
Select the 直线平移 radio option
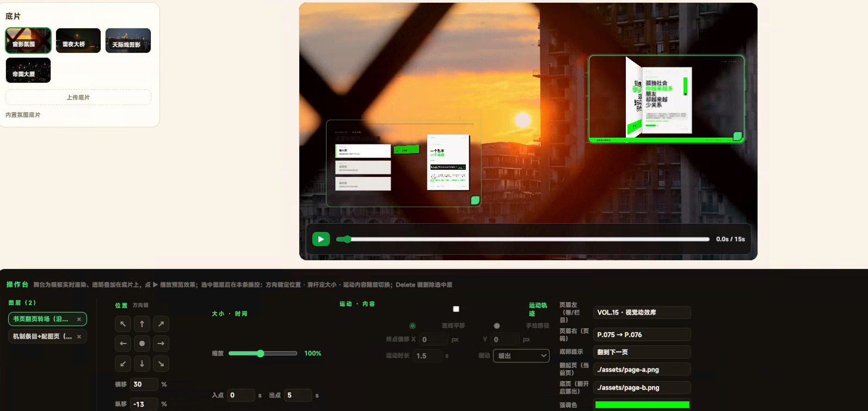(413, 326)
